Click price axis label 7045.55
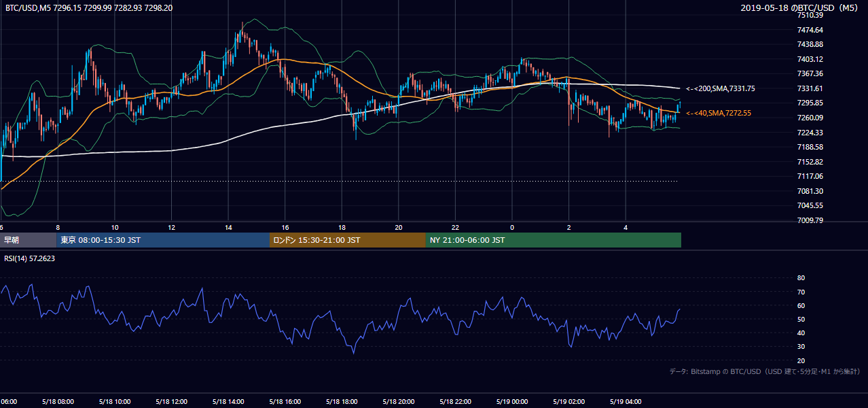 (x=810, y=205)
